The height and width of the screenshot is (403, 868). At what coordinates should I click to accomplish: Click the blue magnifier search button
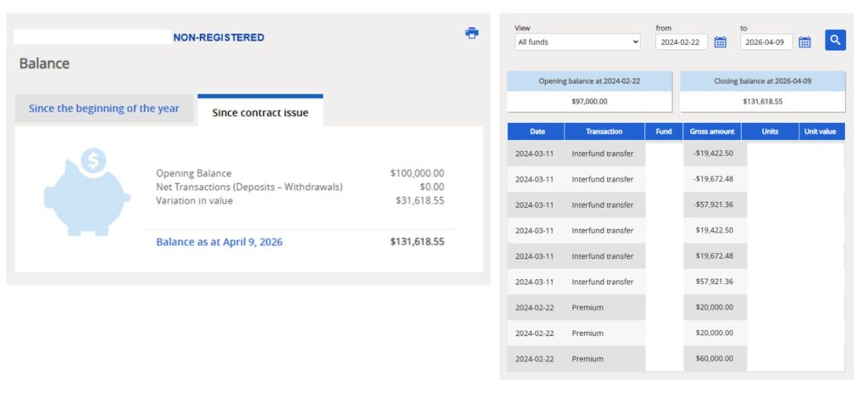pos(834,40)
